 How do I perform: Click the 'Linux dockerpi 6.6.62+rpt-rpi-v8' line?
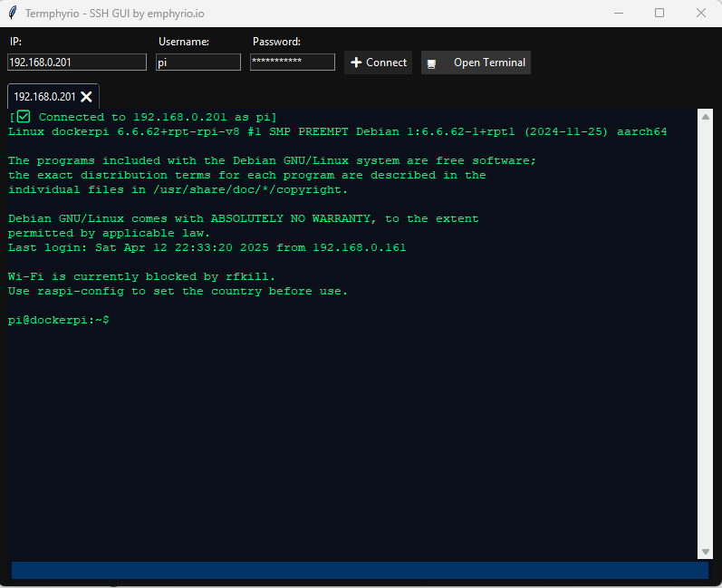[338, 131]
